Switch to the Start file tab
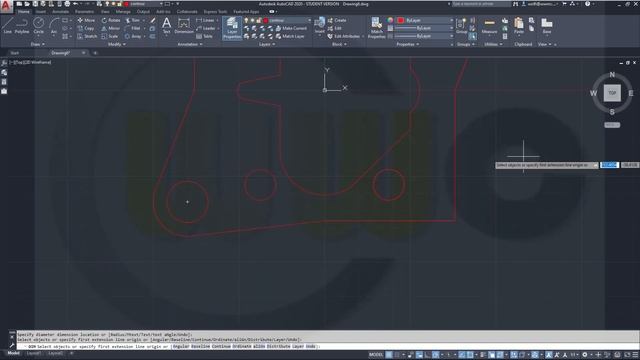Image resolution: width=640 pixels, height=360 pixels. click(15, 53)
